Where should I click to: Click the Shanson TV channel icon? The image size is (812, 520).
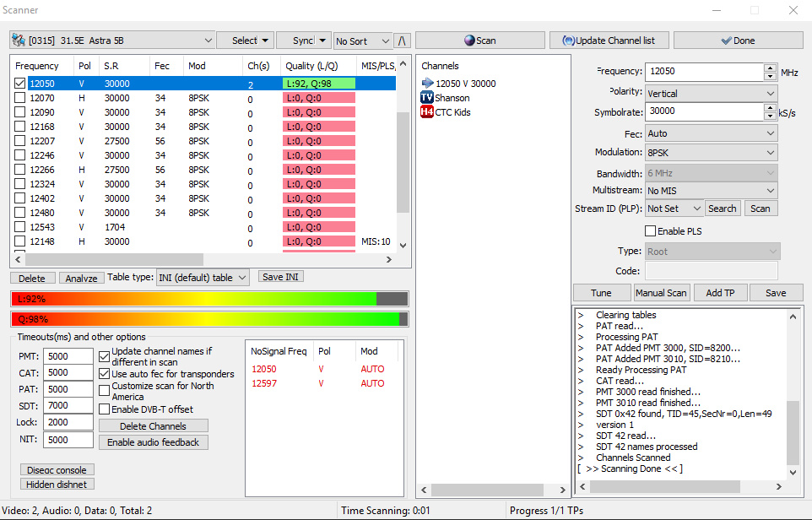pyautogui.click(x=427, y=97)
